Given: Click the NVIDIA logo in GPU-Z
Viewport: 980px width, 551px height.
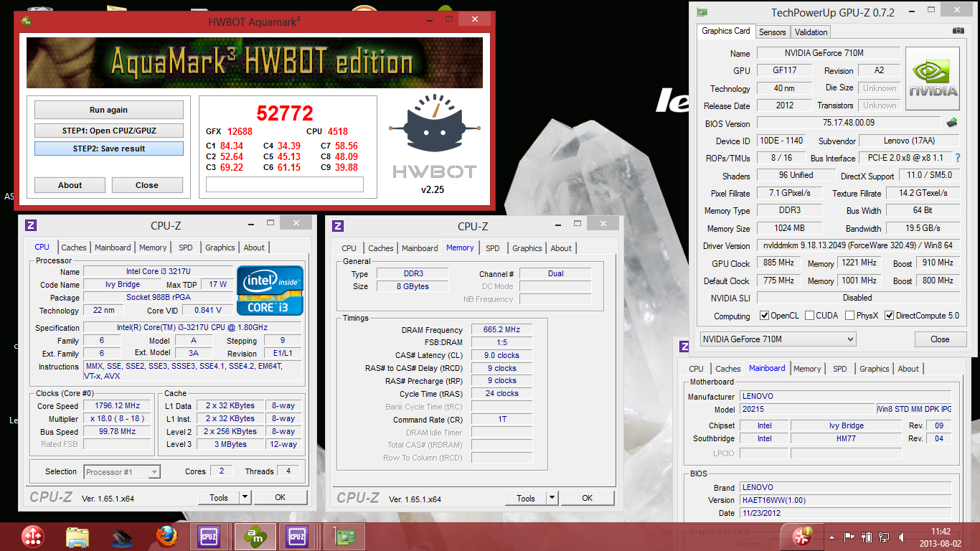Looking at the screenshot, I should [x=933, y=79].
